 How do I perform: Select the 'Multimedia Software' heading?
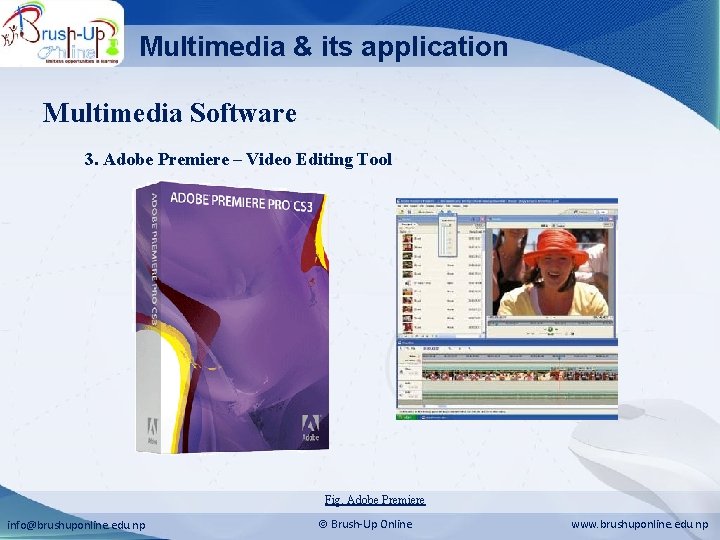pyautogui.click(x=169, y=112)
